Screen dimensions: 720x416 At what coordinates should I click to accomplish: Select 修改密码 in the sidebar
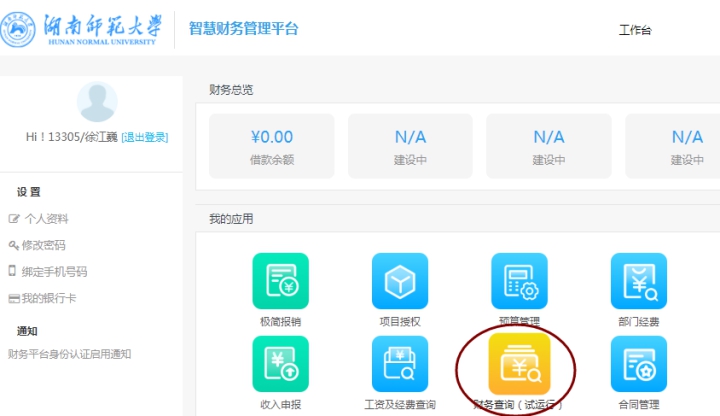(x=44, y=245)
